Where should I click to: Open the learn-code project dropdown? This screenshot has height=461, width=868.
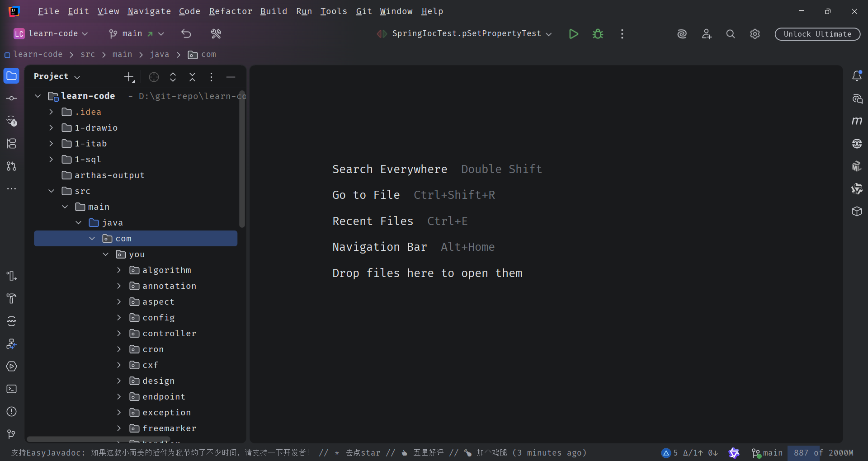pyautogui.click(x=51, y=33)
